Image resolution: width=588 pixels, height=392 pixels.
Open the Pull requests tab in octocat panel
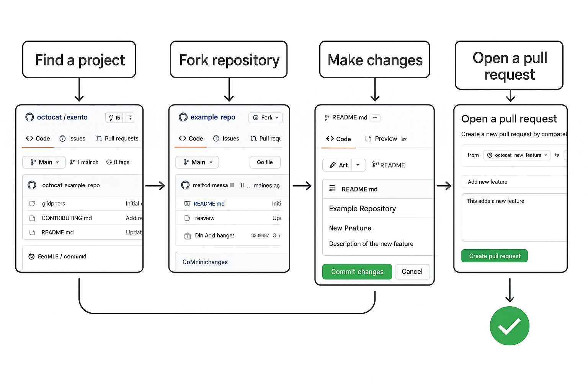pos(117,139)
